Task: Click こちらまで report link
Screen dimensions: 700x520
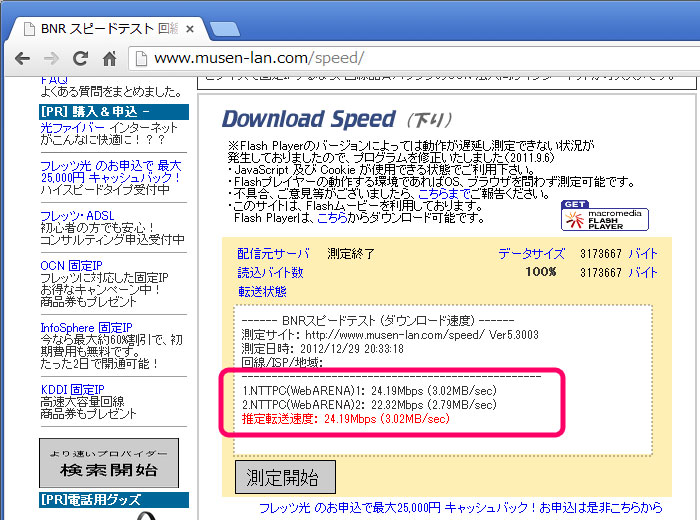Action: [444, 194]
